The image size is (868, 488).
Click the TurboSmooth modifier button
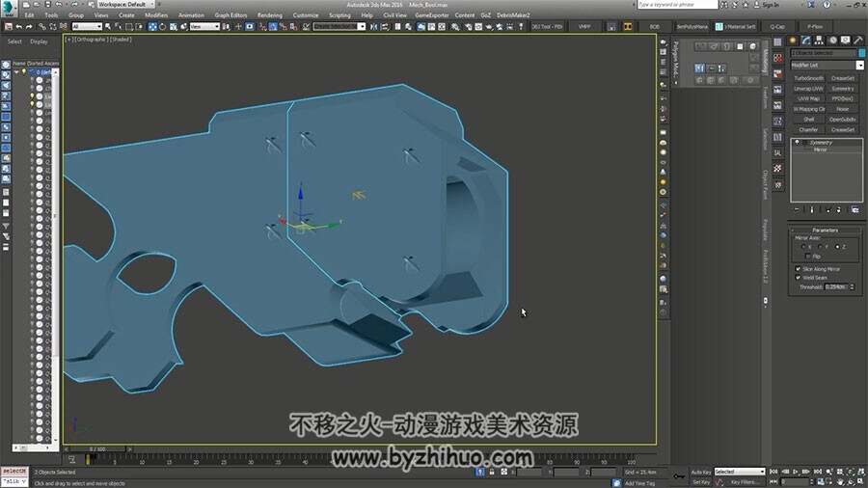click(x=808, y=78)
